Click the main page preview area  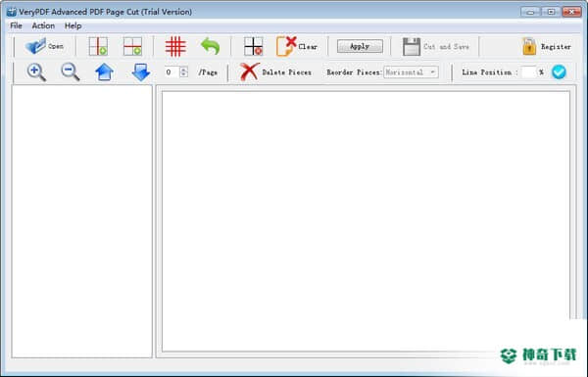(366, 221)
